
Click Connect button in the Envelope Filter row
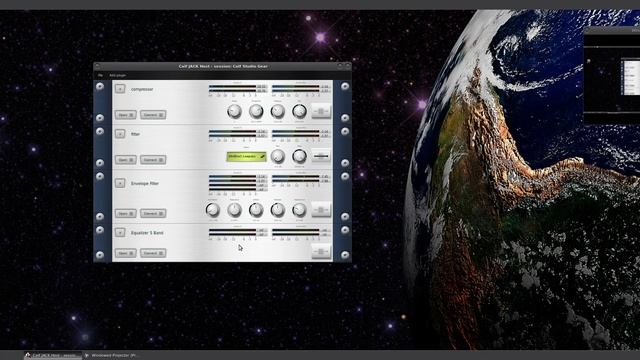[153, 213]
